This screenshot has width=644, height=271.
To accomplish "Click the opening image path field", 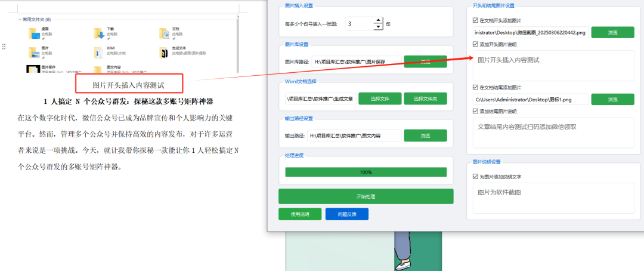I will (531, 32).
